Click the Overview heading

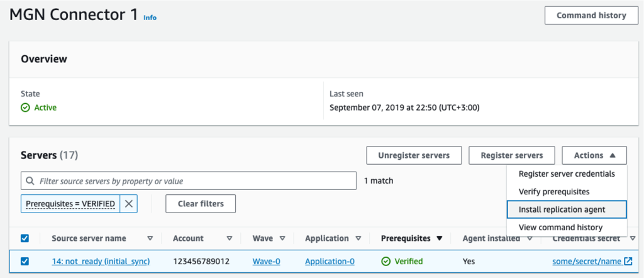[x=44, y=58]
